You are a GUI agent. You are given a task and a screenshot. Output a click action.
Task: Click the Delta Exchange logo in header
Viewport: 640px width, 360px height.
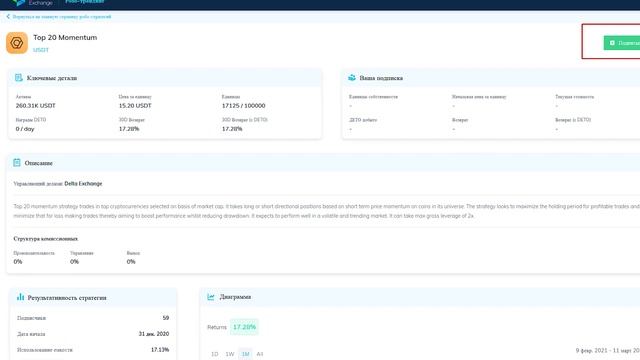[x=32, y=2]
